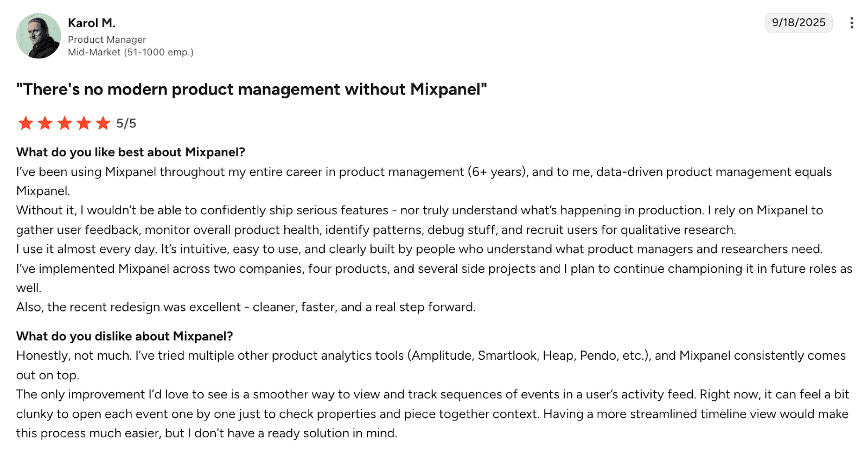Click the "What do you like best" heading
This screenshot has height=453, width=868.
[130, 152]
